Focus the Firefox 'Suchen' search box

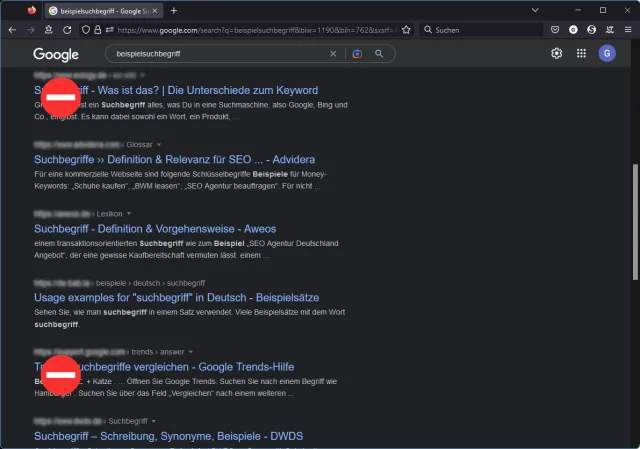[480, 30]
